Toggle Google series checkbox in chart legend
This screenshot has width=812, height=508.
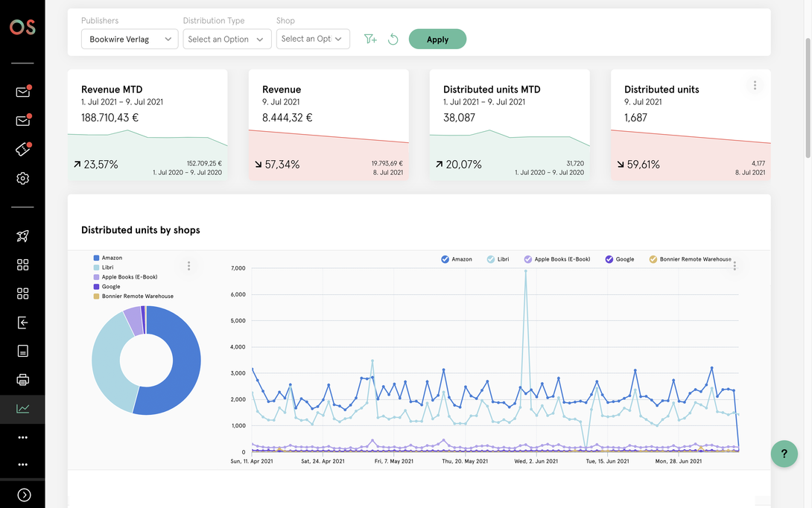[x=609, y=259]
